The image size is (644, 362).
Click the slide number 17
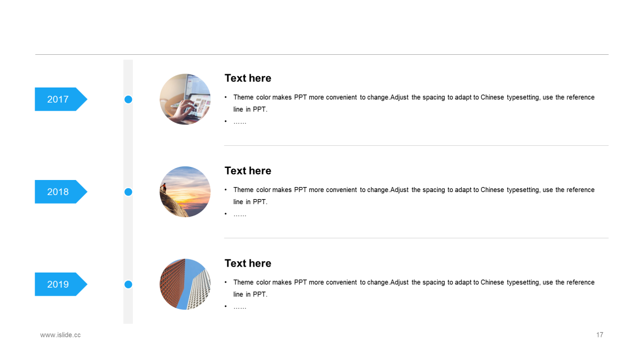600,335
